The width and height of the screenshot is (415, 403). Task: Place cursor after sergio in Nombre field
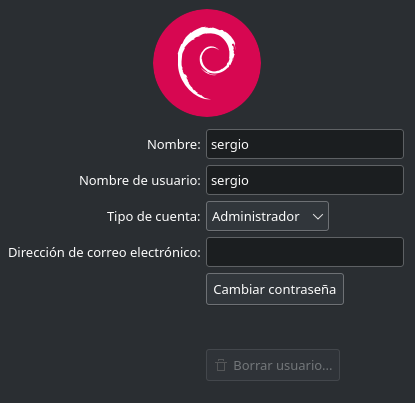[250, 145]
